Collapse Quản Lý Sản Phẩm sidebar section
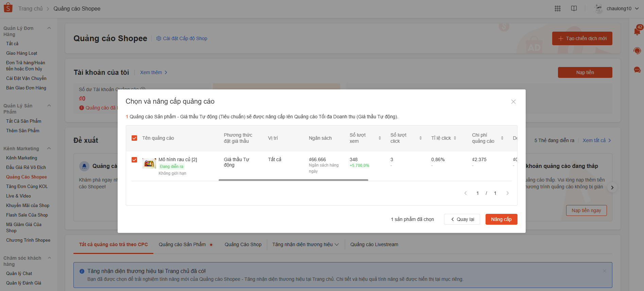Viewport: 644px width, 291px height. click(49, 106)
